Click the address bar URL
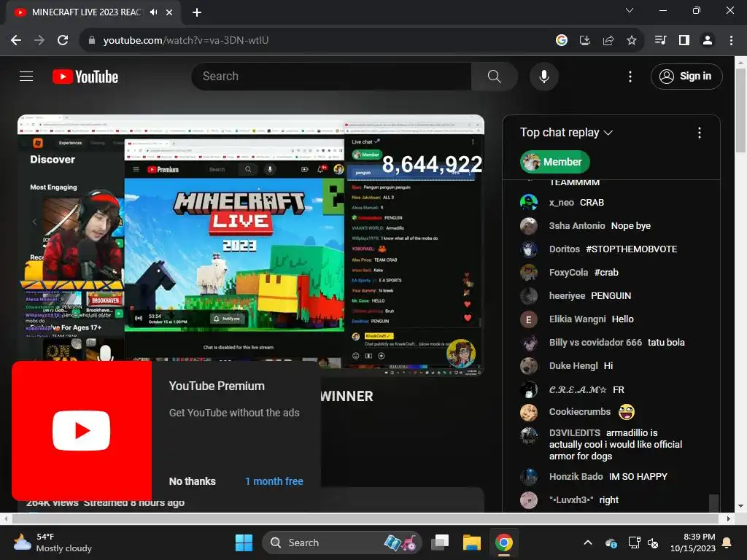 [186, 41]
